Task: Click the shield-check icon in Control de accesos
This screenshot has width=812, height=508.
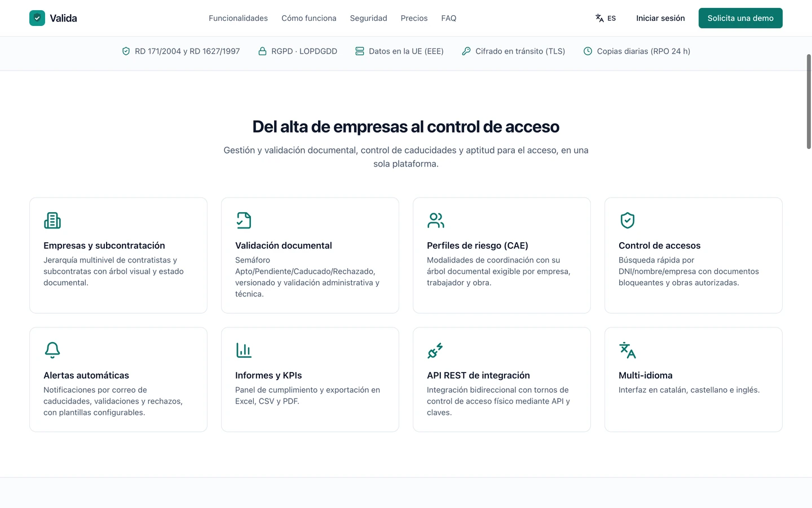Action: [628, 220]
